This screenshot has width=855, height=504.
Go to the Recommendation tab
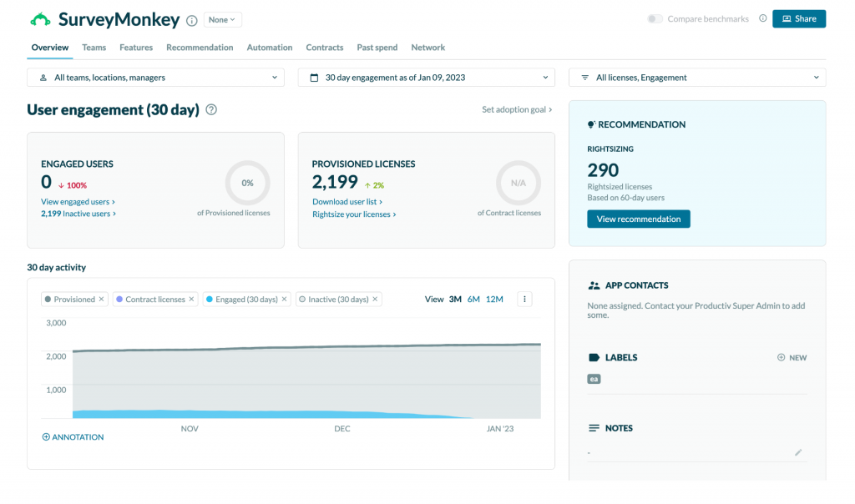click(200, 48)
